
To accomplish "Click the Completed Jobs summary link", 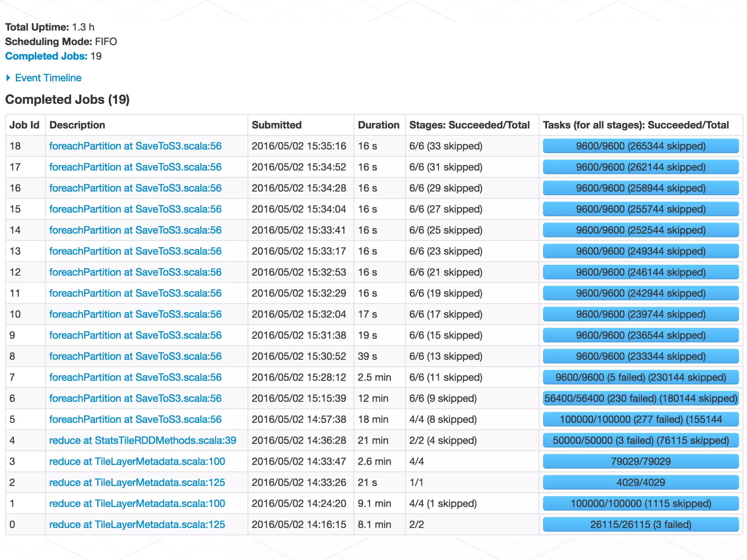I will click(x=46, y=56).
